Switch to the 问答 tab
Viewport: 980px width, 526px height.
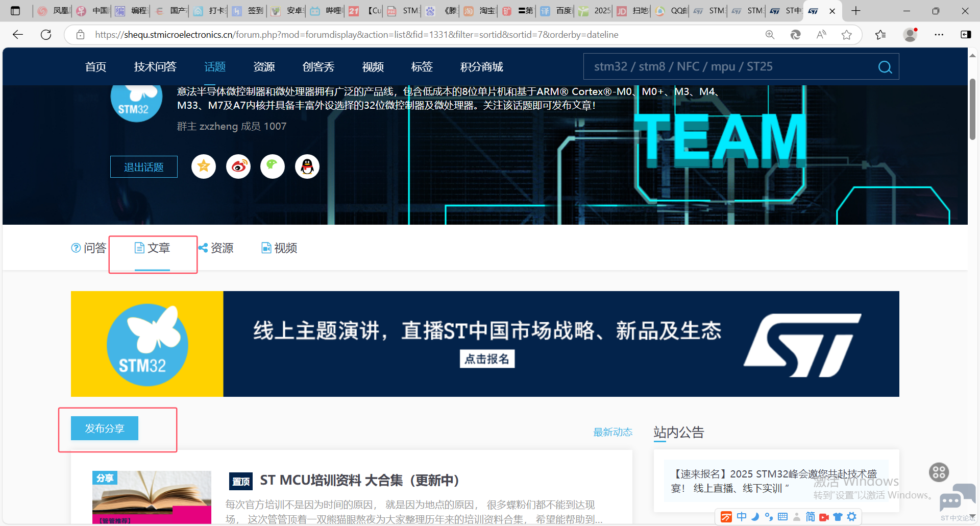pyautogui.click(x=89, y=248)
